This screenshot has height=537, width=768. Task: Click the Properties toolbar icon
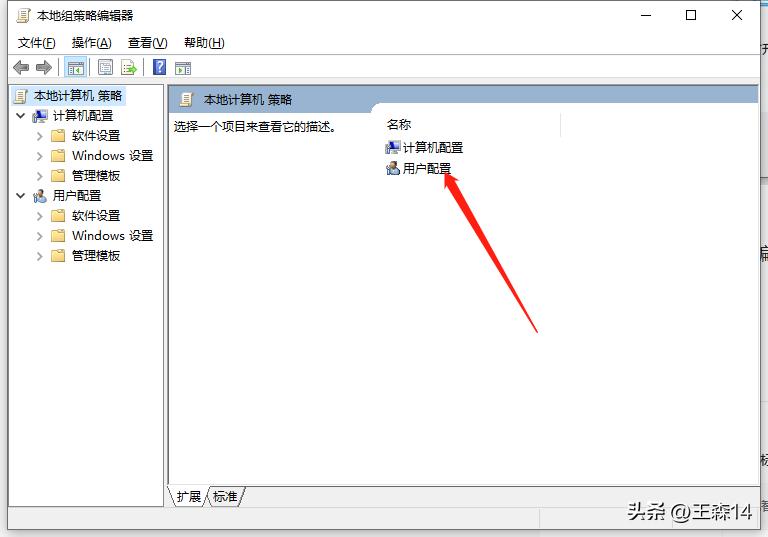pos(105,67)
